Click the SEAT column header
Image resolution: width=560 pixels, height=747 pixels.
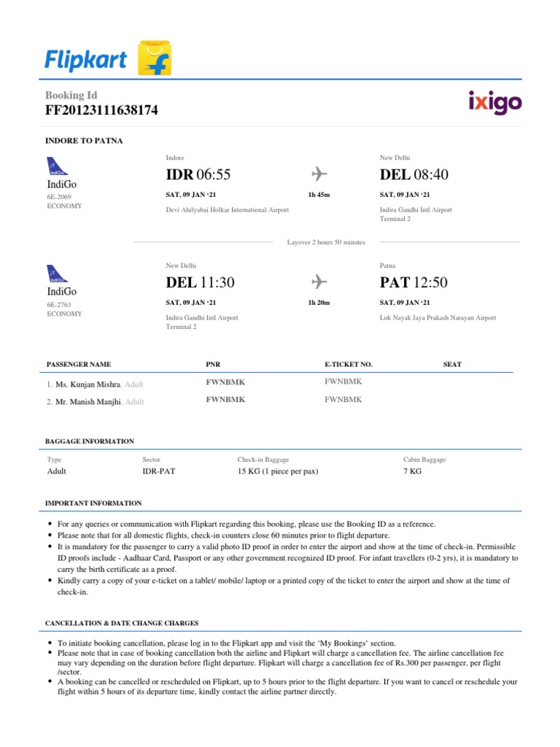pos(452,364)
